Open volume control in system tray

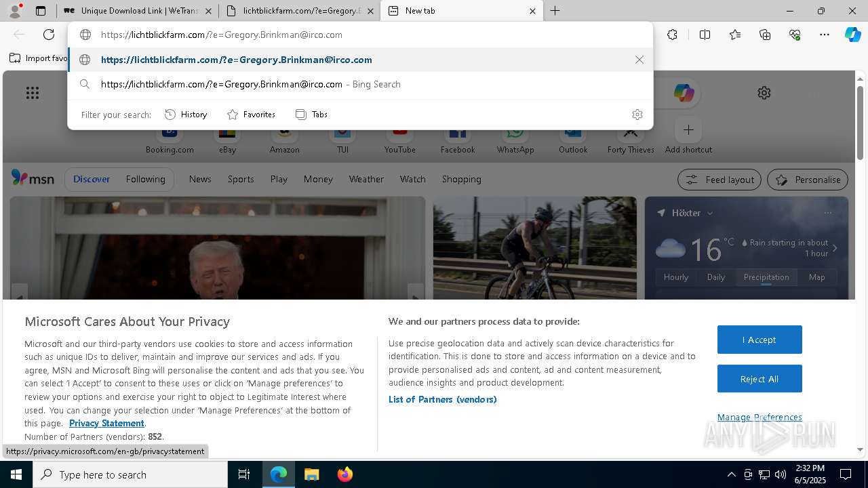click(781, 474)
